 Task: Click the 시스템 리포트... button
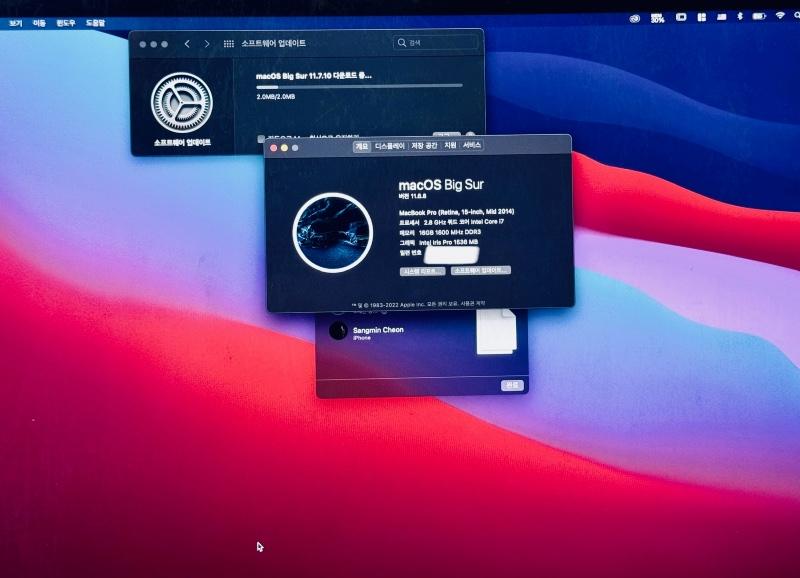click(x=422, y=271)
